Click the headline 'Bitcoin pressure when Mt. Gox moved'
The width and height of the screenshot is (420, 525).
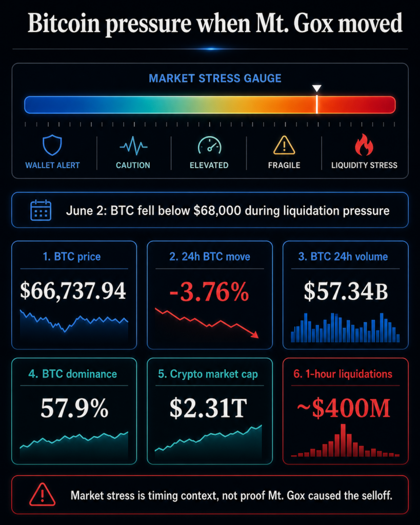pos(215,24)
